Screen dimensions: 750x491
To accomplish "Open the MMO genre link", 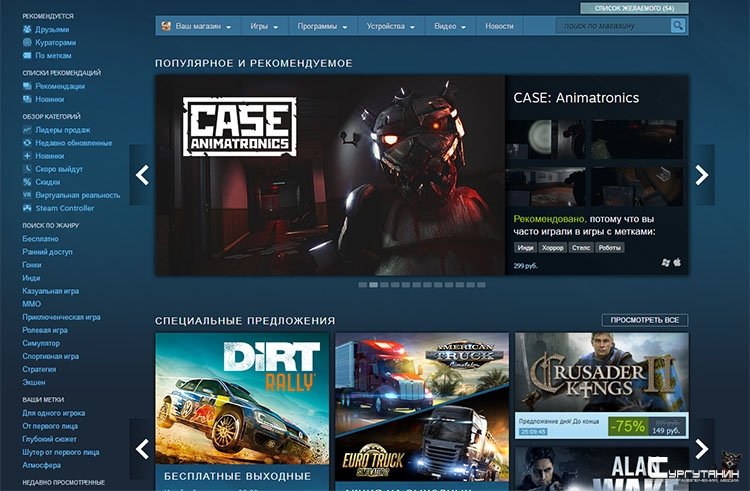I will (x=32, y=304).
